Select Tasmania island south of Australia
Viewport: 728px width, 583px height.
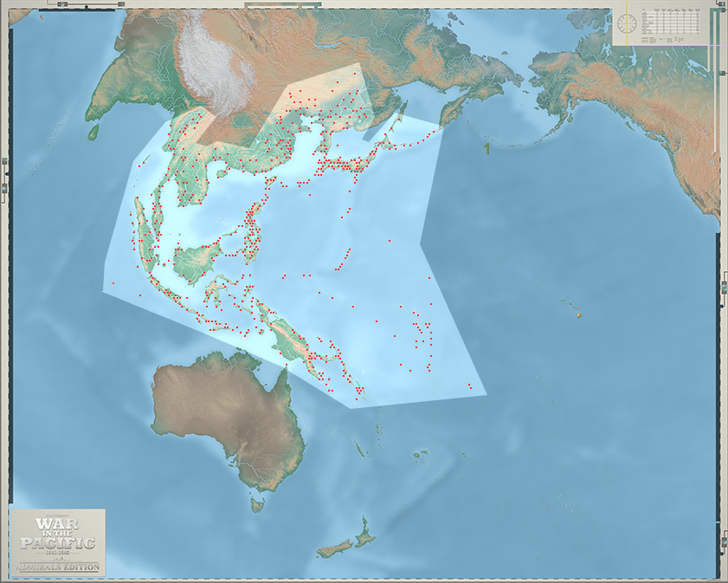[258, 505]
